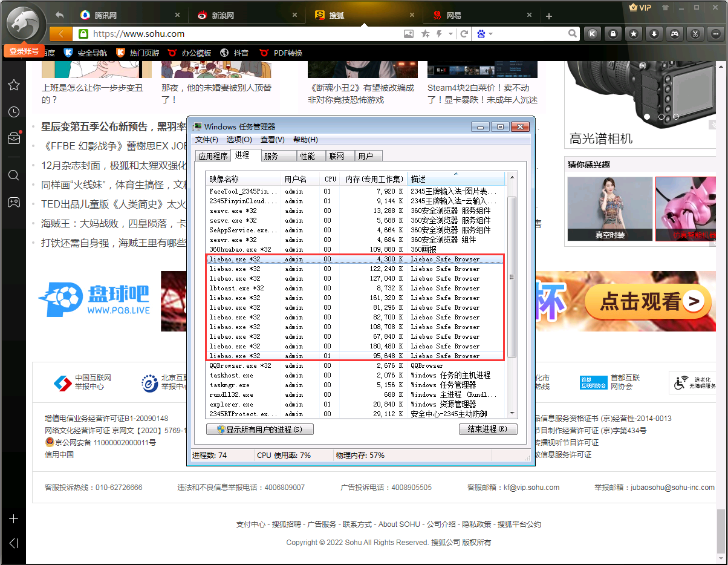
Task: Close the 网易 tab
Action: (x=530, y=15)
